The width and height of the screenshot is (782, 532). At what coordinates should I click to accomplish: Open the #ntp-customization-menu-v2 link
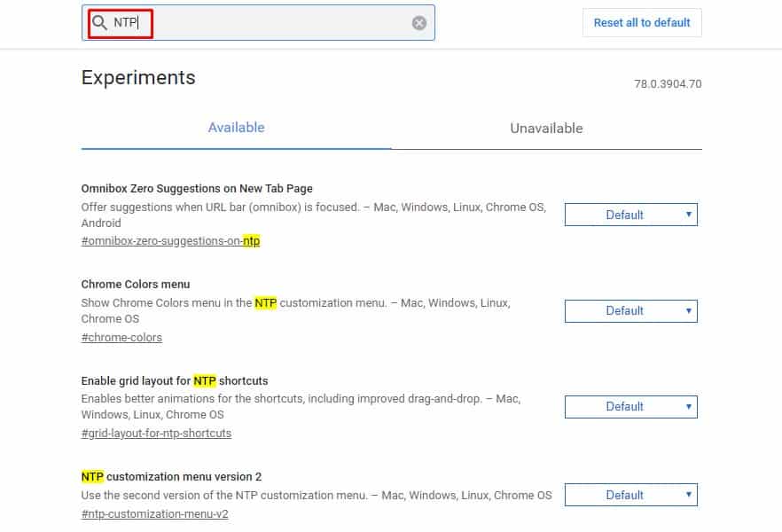pos(154,514)
